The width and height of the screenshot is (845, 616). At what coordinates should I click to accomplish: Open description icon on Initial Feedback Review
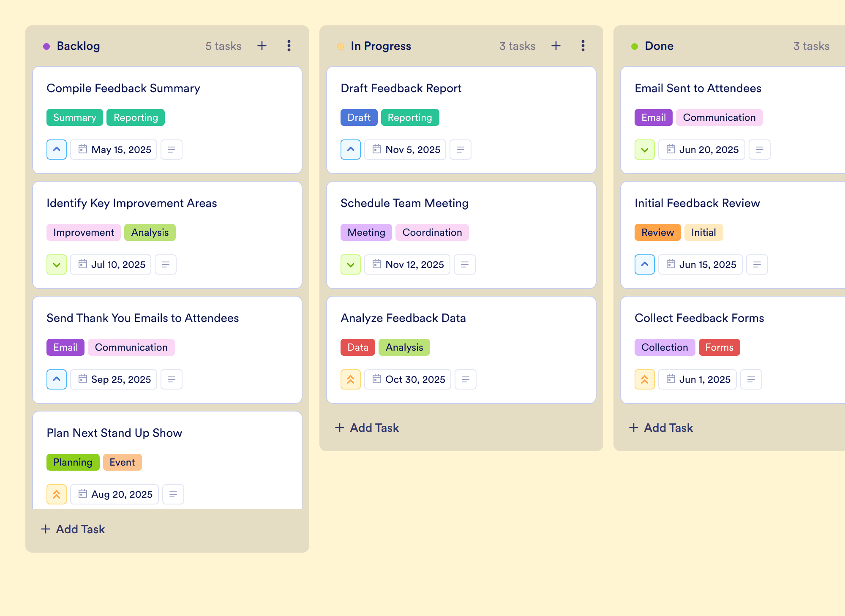(757, 264)
